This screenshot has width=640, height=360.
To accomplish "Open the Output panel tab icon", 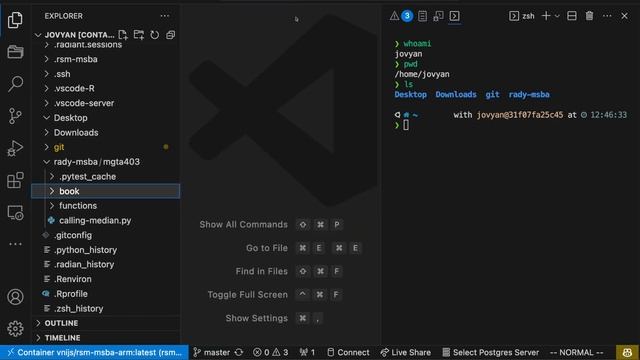I will (422, 16).
